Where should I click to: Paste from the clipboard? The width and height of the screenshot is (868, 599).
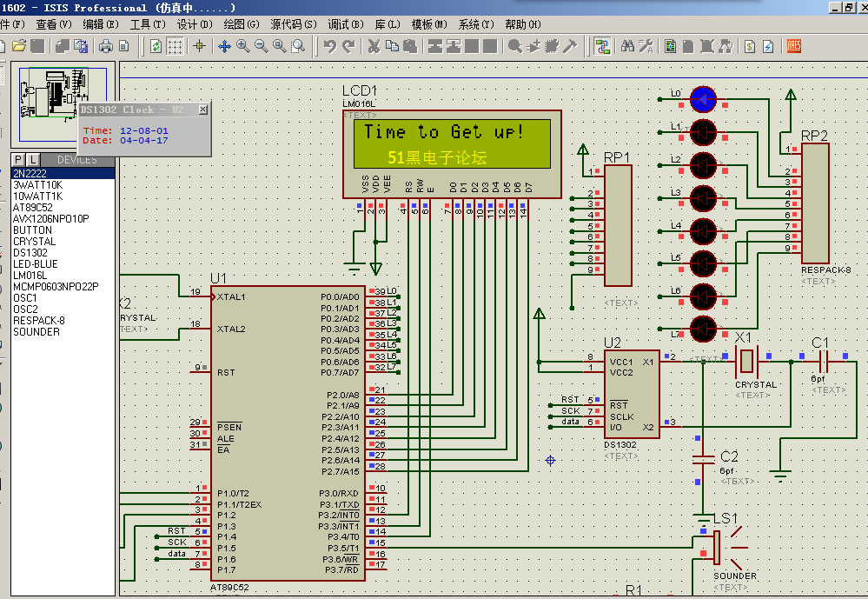click(x=410, y=46)
